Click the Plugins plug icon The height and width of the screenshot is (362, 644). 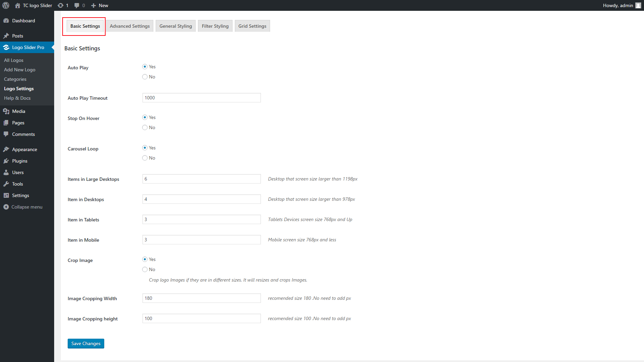[x=6, y=161]
